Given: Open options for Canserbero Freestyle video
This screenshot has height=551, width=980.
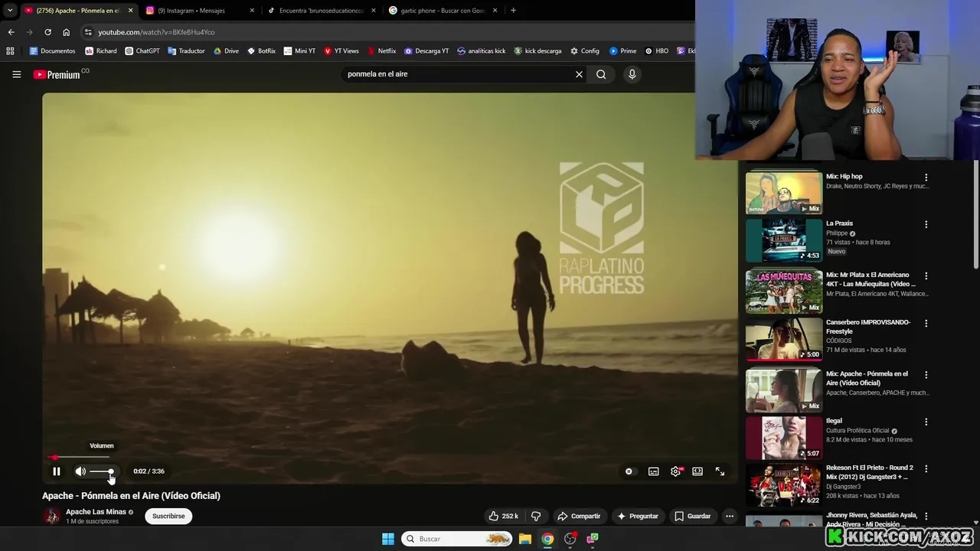Looking at the screenshot, I should coord(926,323).
